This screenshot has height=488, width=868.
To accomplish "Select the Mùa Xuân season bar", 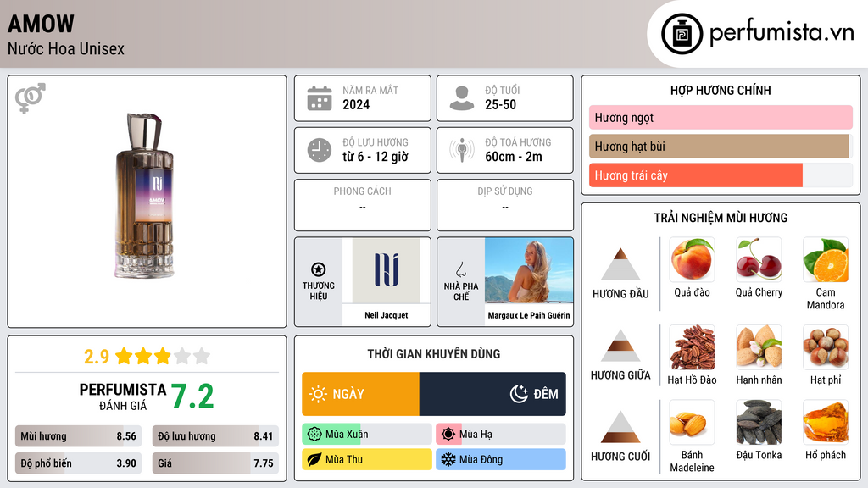I will [367, 434].
